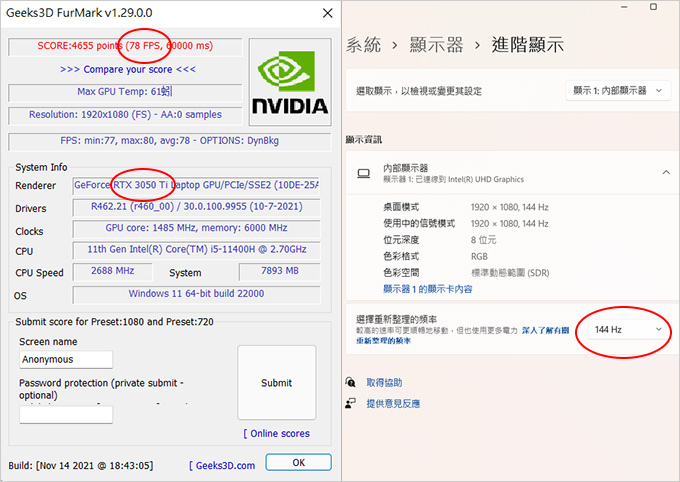Click the System 7893 MB value
Screen dimensions: 680x482
280,271
